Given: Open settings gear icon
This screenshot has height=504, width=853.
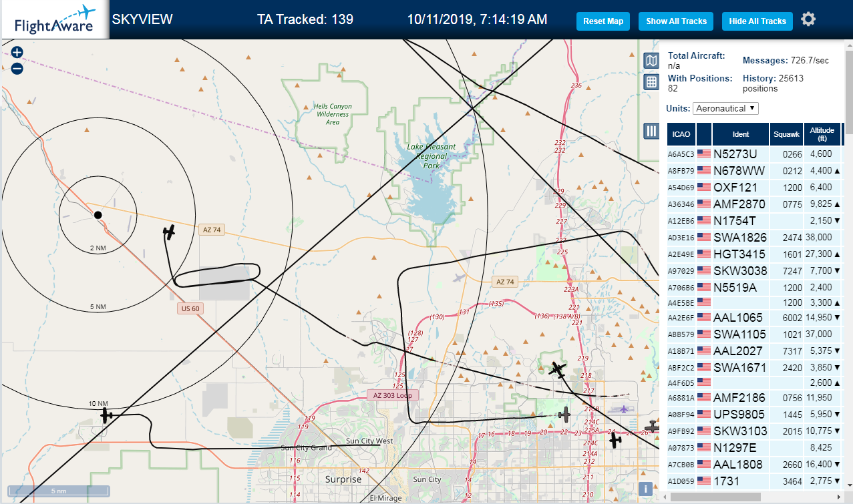Looking at the screenshot, I should pyautogui.click(x=808, y=19).
